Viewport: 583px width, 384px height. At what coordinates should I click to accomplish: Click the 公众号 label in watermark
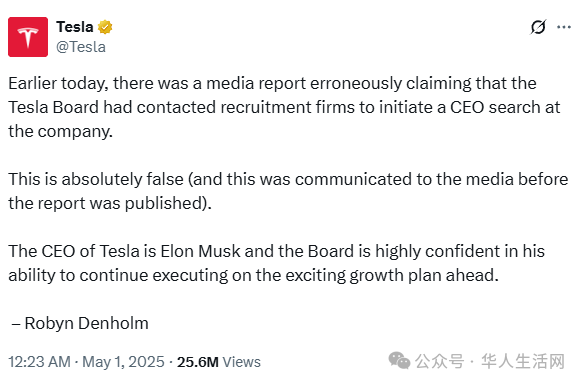click(439, 361)
